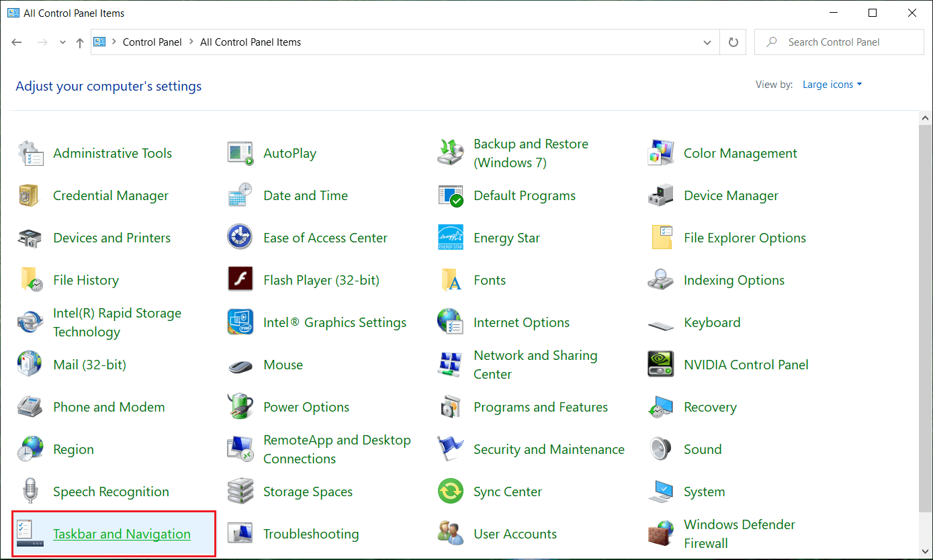
Task: Click the Flash Player icon
Action: point(240,280)
